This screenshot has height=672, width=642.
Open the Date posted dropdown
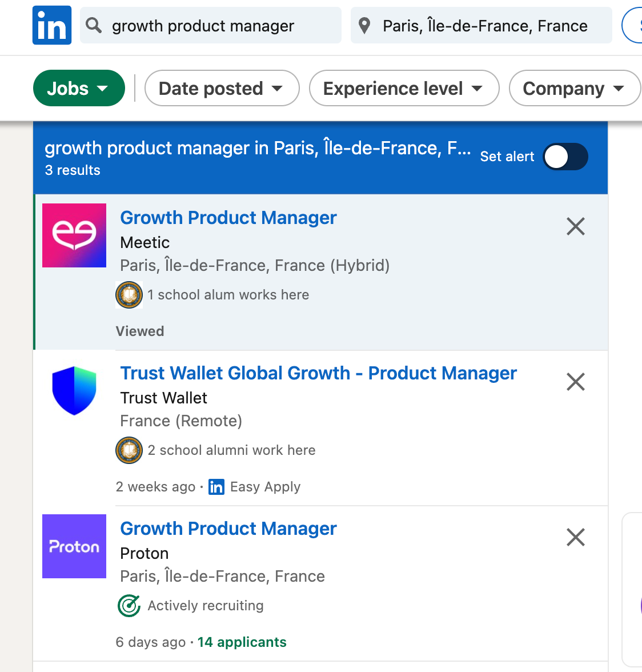(222, 88)
